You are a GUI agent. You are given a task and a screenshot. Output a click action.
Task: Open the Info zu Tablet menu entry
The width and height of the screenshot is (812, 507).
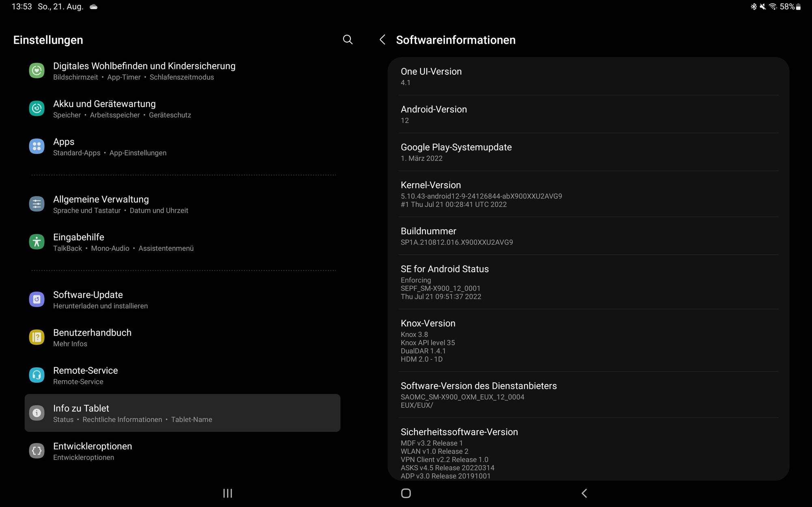tap(182, 413)
